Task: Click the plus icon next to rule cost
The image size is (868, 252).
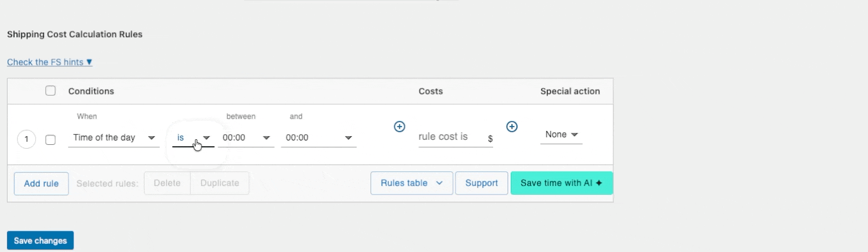Action: 512,127
